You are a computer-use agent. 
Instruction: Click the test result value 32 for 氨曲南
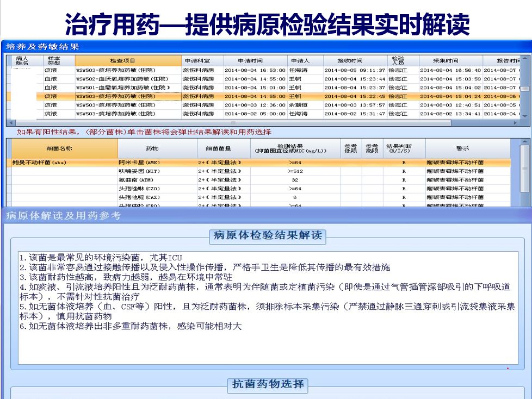point(295,180)
